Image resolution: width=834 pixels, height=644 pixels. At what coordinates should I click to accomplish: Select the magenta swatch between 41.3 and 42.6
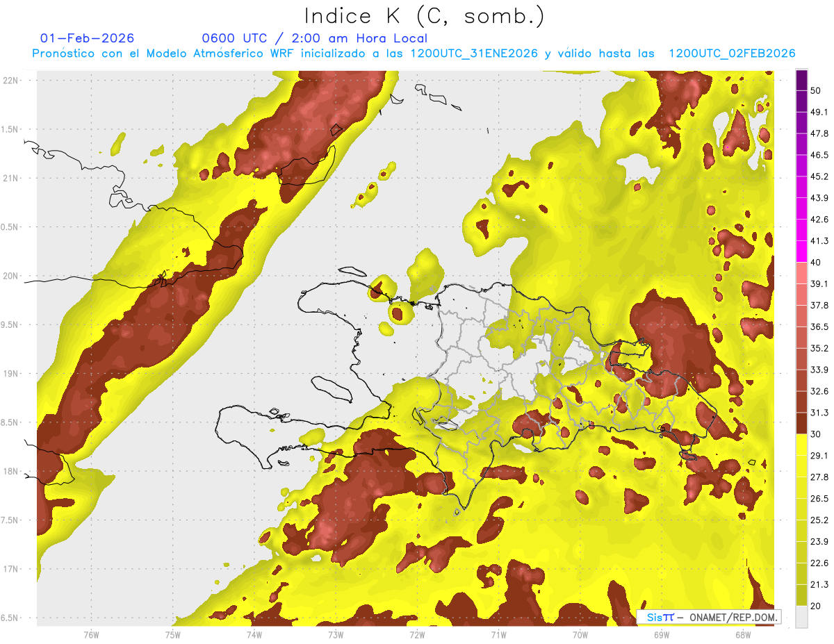(801, 231)
